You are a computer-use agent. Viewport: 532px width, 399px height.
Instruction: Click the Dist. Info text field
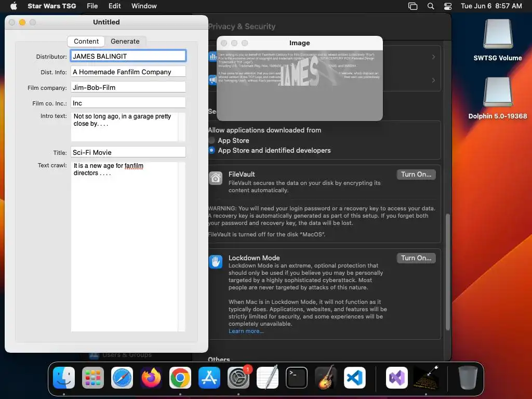[x=128, y=72]
